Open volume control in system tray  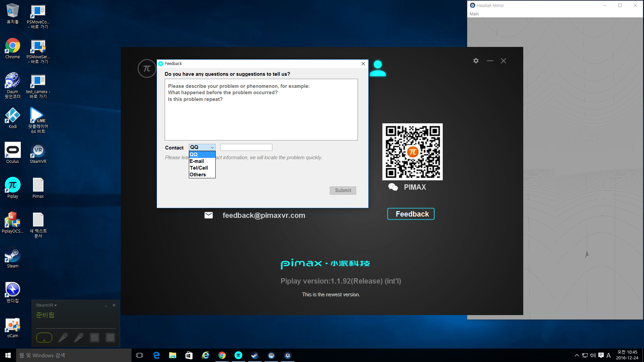pyautogui.click(x=593, y=355)
